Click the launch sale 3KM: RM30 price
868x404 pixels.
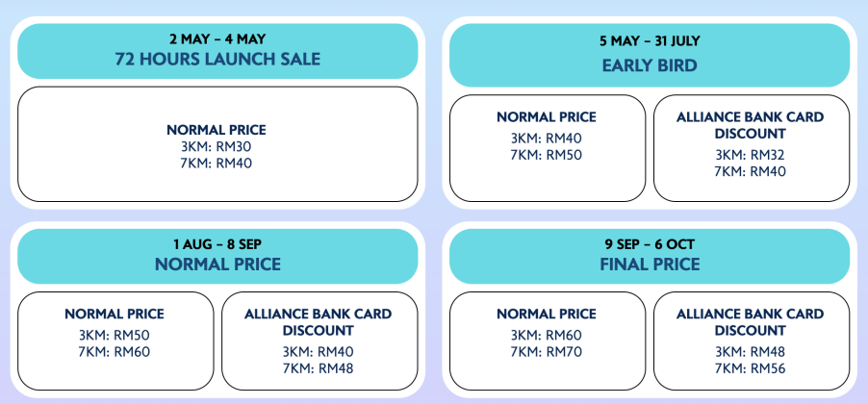click(x=217, y=146)
